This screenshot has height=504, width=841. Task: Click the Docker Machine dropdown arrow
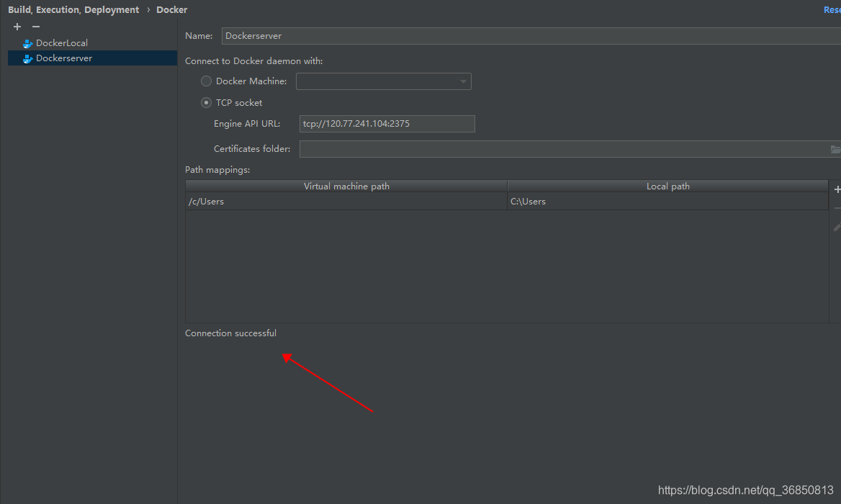tap(464, 81)
